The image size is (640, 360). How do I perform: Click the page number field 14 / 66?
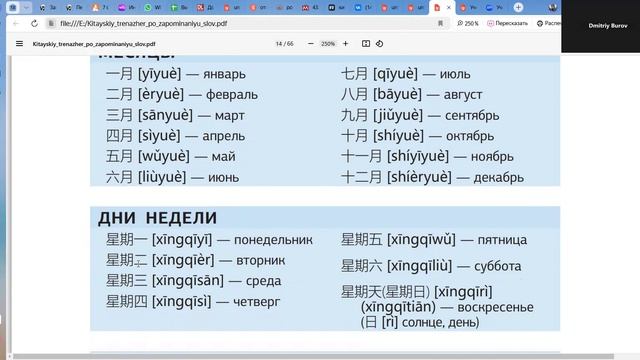284,44
